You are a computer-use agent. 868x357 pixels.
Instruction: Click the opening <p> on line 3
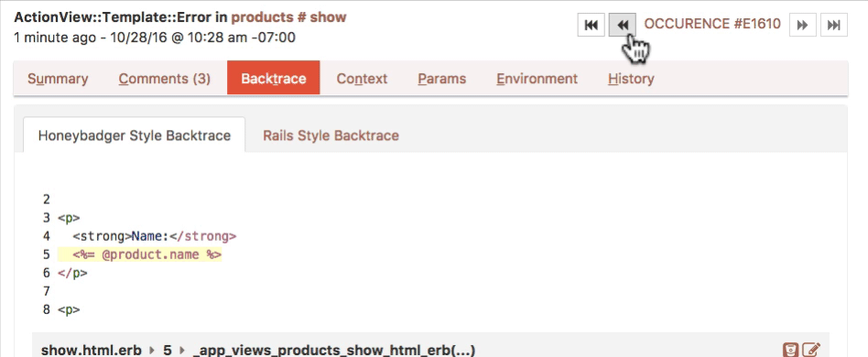(69, 218)
